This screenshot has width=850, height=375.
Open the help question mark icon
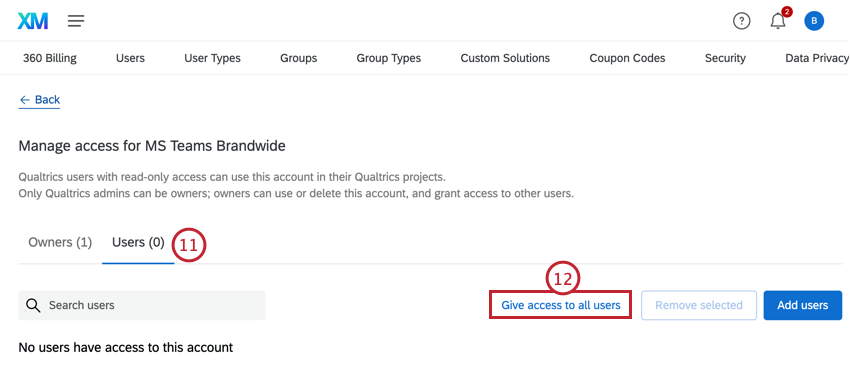tap(741, 21)
